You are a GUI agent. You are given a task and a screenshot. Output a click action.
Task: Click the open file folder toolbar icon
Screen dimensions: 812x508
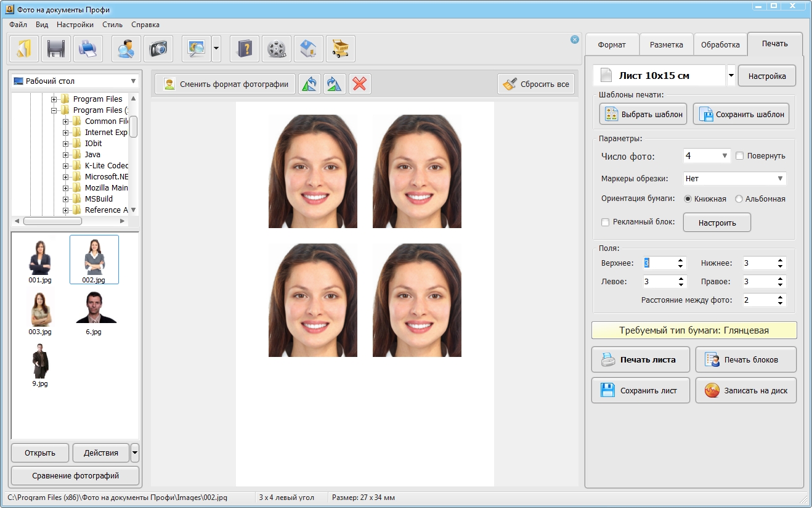click(x=24, y=49)
